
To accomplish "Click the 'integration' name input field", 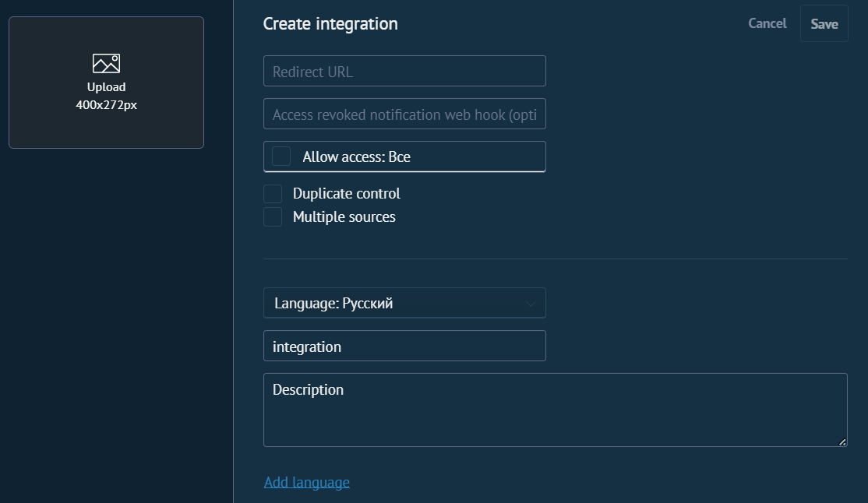I will (x=404, y=346).
